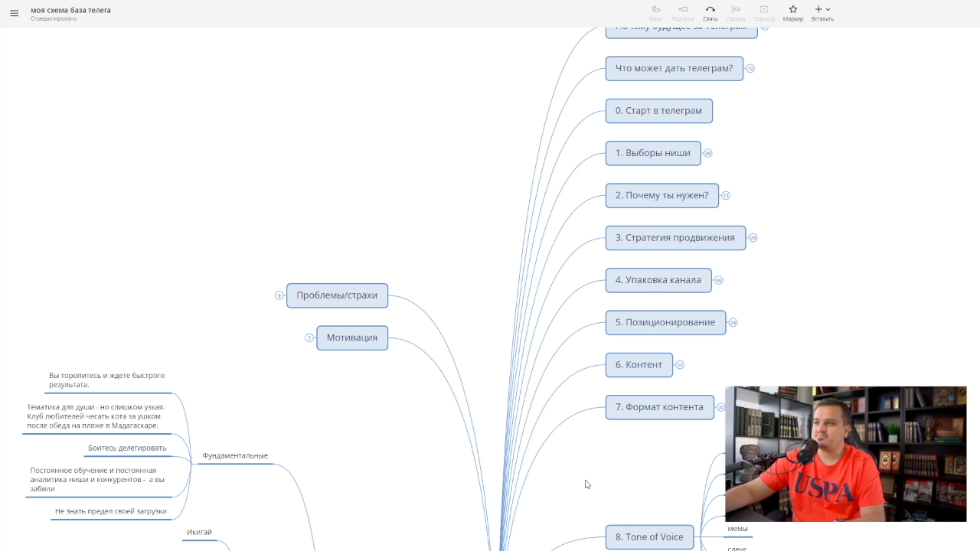Select the 8. Tone of Voice node

point(649,537)
